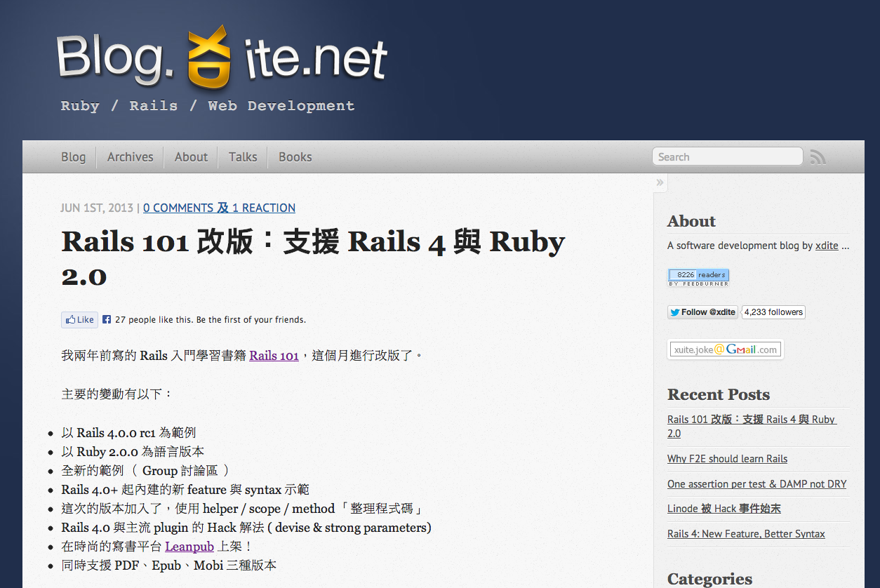
Task: Select the Books navigation item
Action: tap(295, 157)
